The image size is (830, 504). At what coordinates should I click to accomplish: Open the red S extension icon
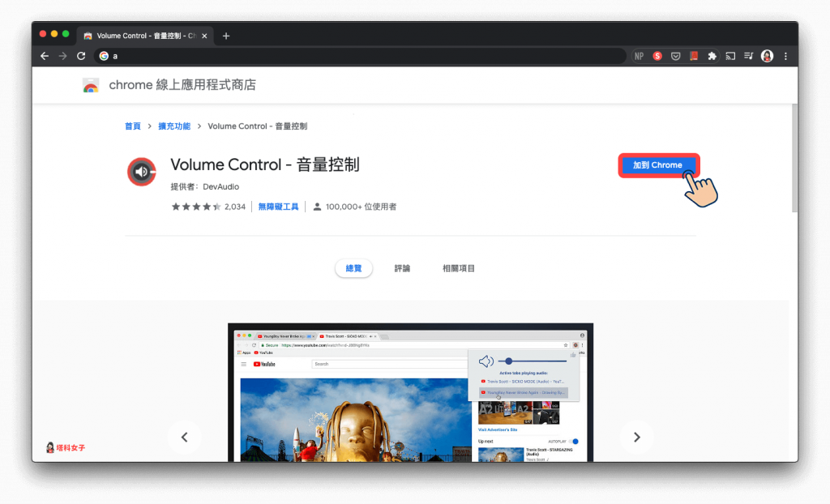[x=657, y=56]
